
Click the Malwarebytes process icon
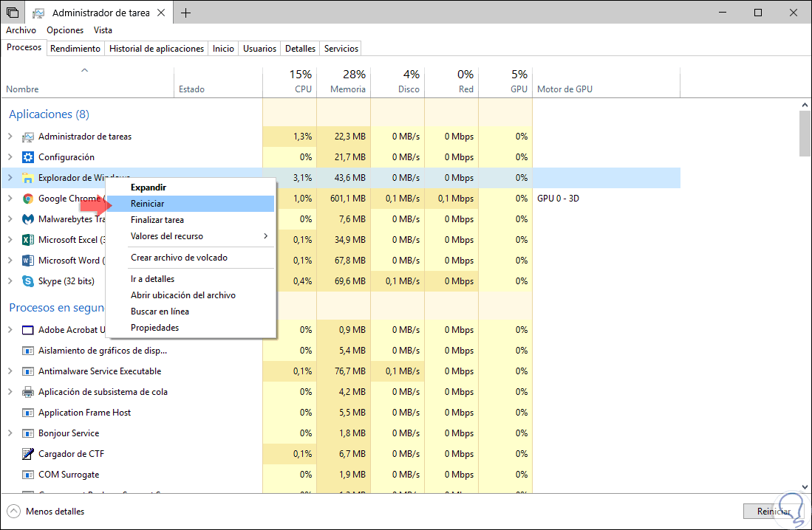pos(28,219)
